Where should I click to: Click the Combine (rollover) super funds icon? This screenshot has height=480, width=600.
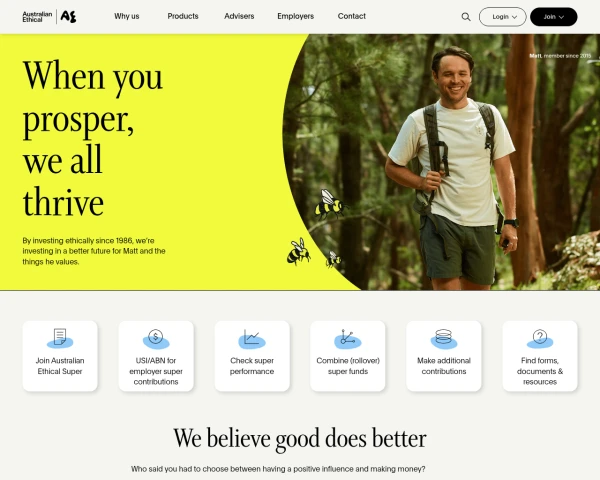pos(347,338)
